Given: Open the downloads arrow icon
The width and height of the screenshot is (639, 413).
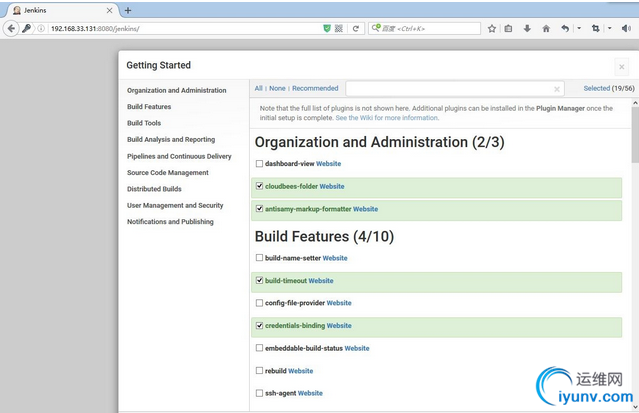Looking at the screenshot, I should tap(527, 29).
